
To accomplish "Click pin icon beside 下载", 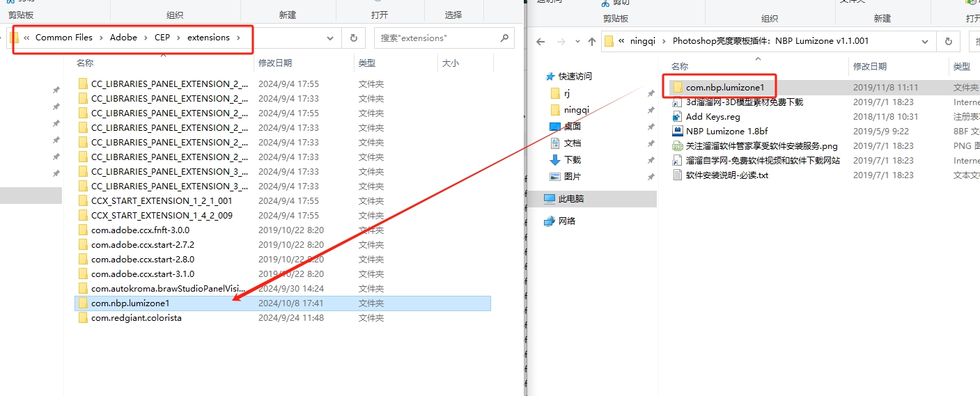I will coord(651,160).
